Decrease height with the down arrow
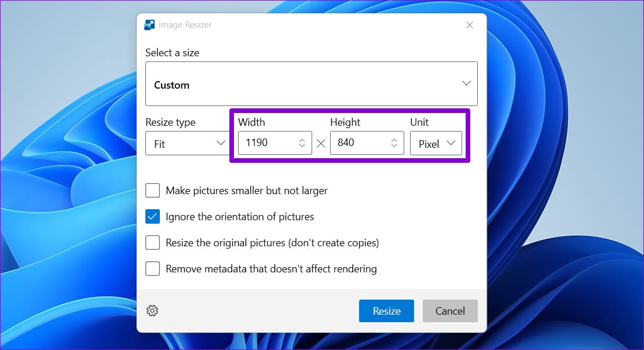 [x=394, y=145]
